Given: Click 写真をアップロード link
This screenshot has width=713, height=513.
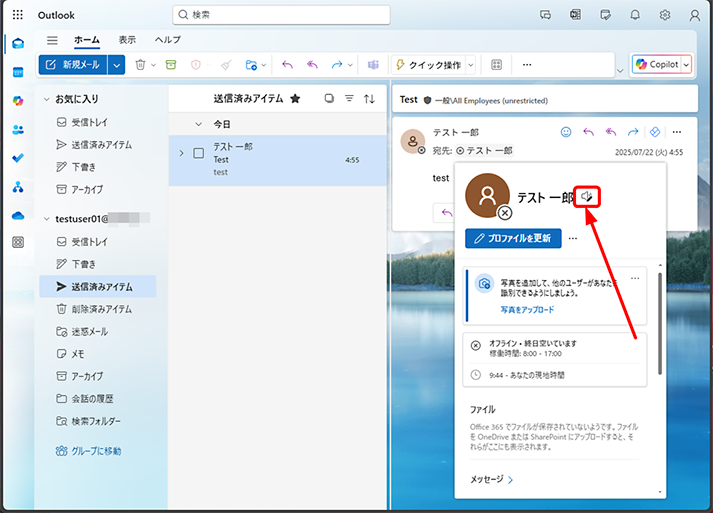Looking at the screenshot, I should pos(527,310).
